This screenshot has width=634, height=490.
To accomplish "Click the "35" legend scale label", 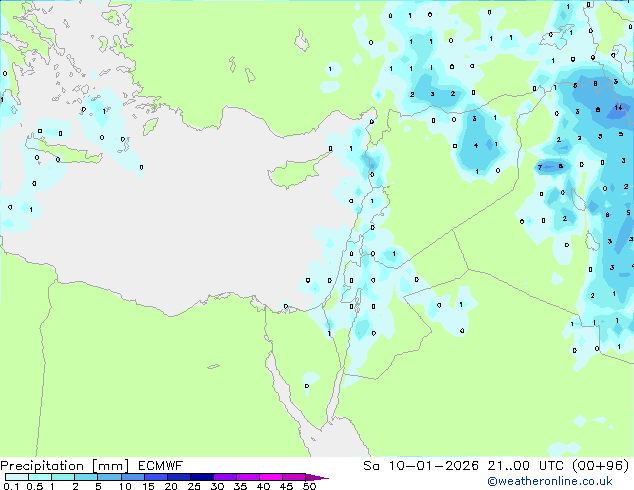I will [240, 486].
